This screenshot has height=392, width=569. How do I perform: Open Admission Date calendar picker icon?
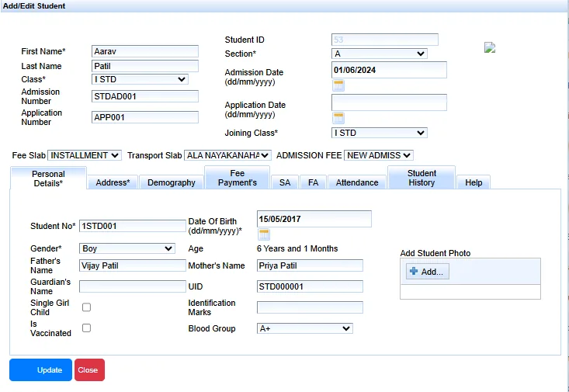tap(338, 85)
